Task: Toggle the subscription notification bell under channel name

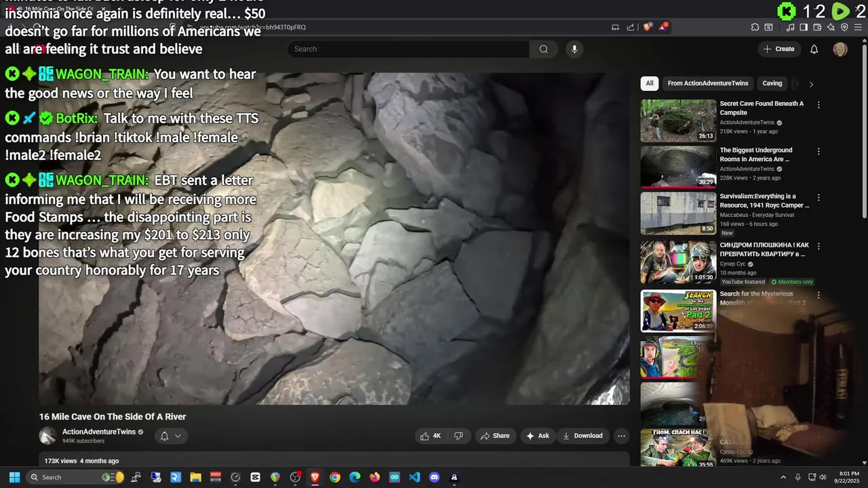Action: [164, 436]
